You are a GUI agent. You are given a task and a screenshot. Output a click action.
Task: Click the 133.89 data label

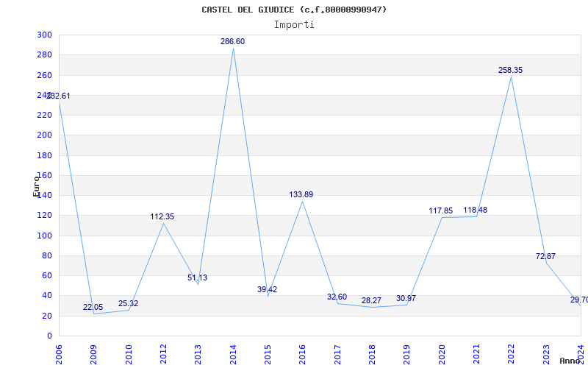point(301,194)
